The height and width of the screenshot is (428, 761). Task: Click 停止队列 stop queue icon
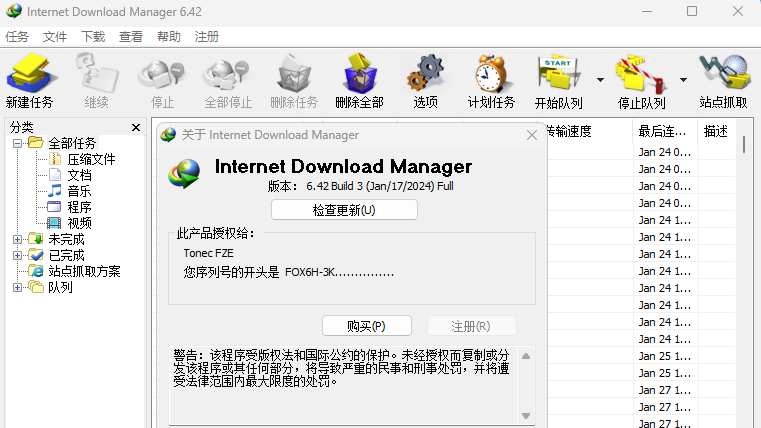coord(641,74)
